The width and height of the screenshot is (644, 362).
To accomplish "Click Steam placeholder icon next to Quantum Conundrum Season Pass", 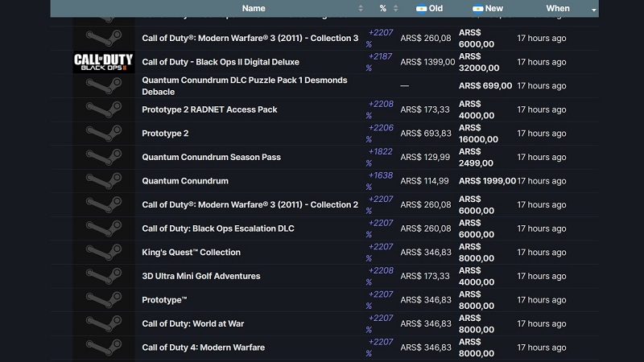I will (x=103, y=158).
